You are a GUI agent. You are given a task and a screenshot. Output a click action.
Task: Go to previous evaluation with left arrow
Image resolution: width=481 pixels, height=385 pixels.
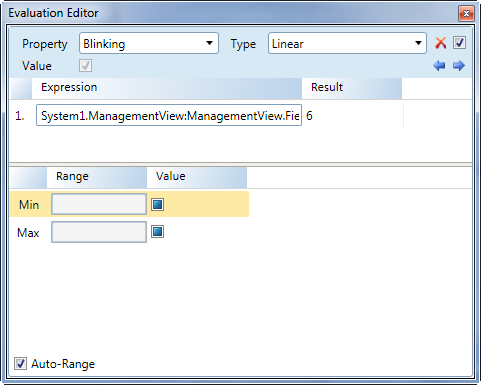click(439, 66)
